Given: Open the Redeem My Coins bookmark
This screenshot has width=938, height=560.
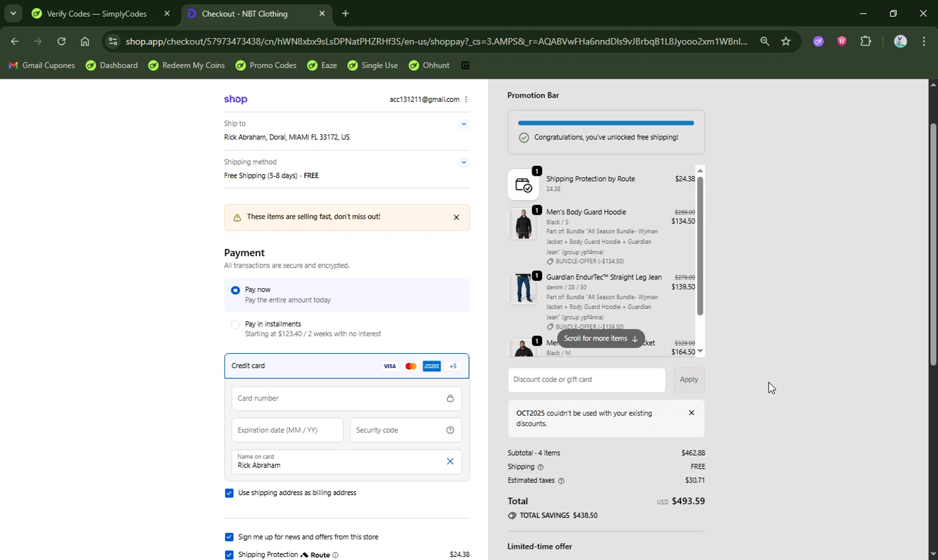Looking at the screenshot, I should tap(186, 65).
